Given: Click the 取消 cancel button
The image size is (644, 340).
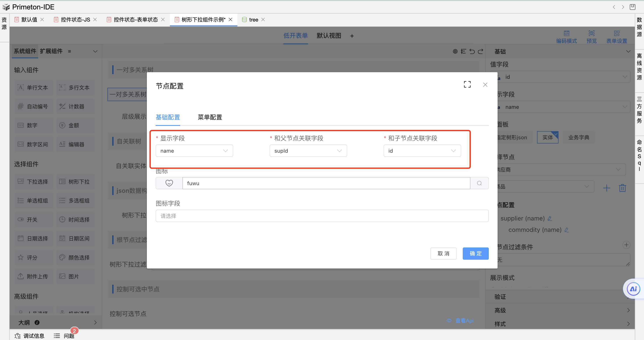Looking at the screenshot, I should pos(443,253).
